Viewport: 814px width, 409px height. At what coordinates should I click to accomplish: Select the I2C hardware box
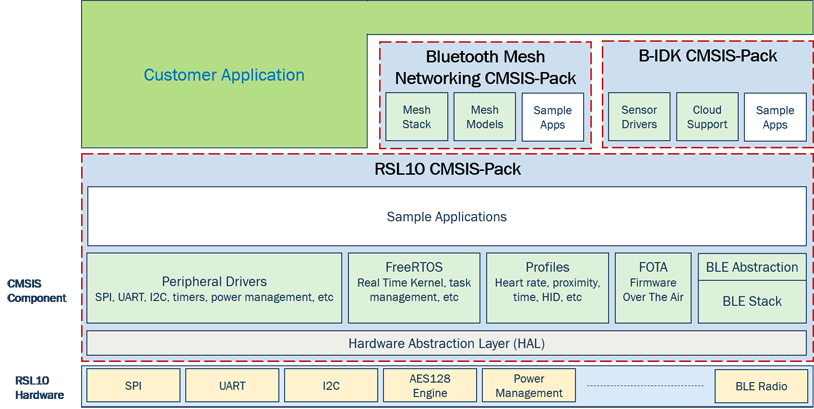[331, 386]
